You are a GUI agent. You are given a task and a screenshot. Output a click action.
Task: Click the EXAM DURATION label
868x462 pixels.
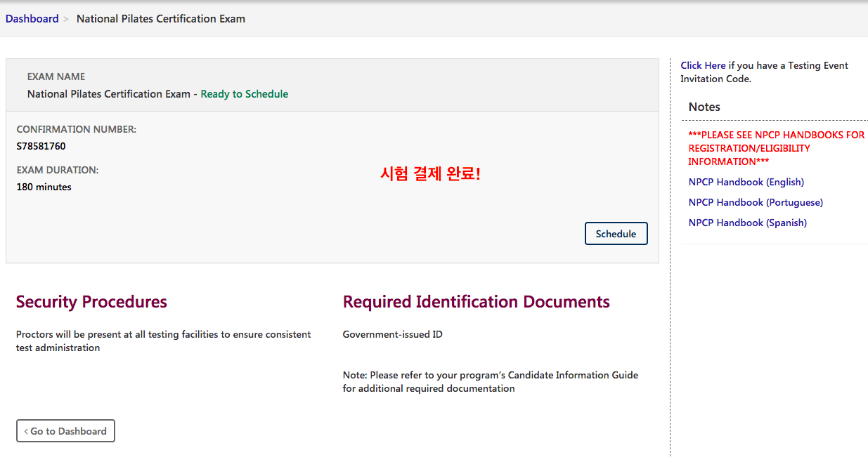point(58,170)
